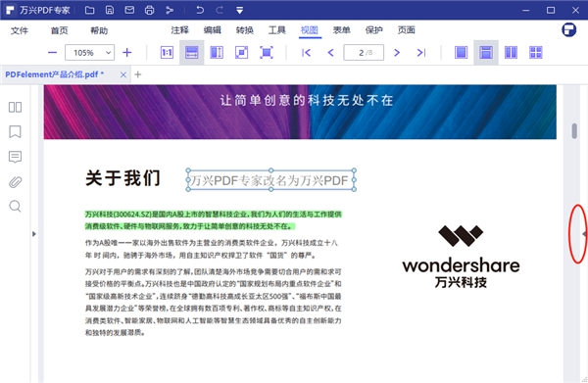
Task: Select the 万兴PDF专家改名为万兴PDF text box
Action: point(270,180)
